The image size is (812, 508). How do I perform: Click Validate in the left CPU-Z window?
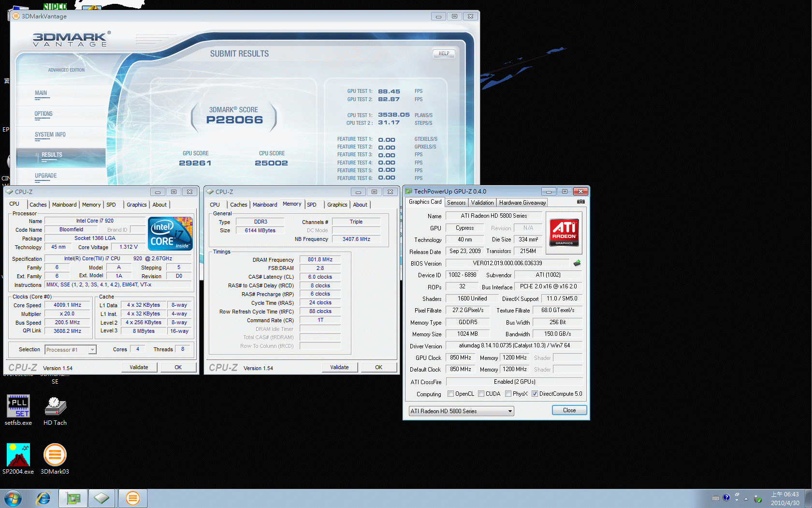139,367
